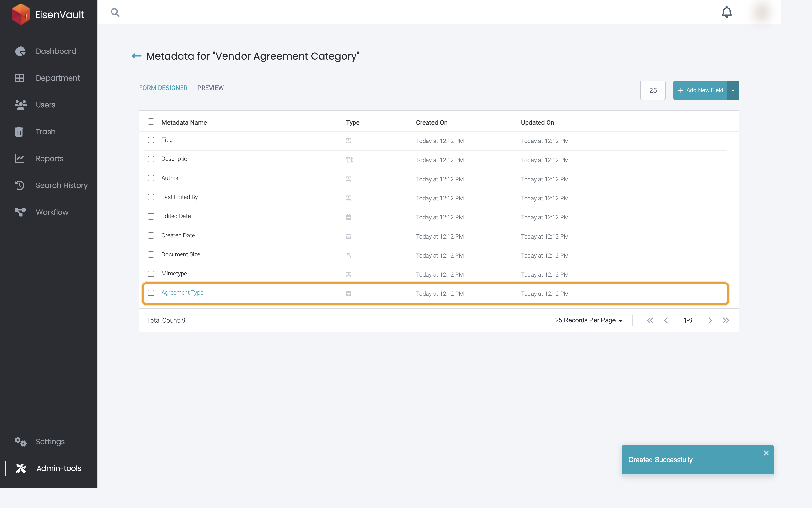
Task: Click calendar type icon in Edited Date row
Action: click(x=349, y=217)
